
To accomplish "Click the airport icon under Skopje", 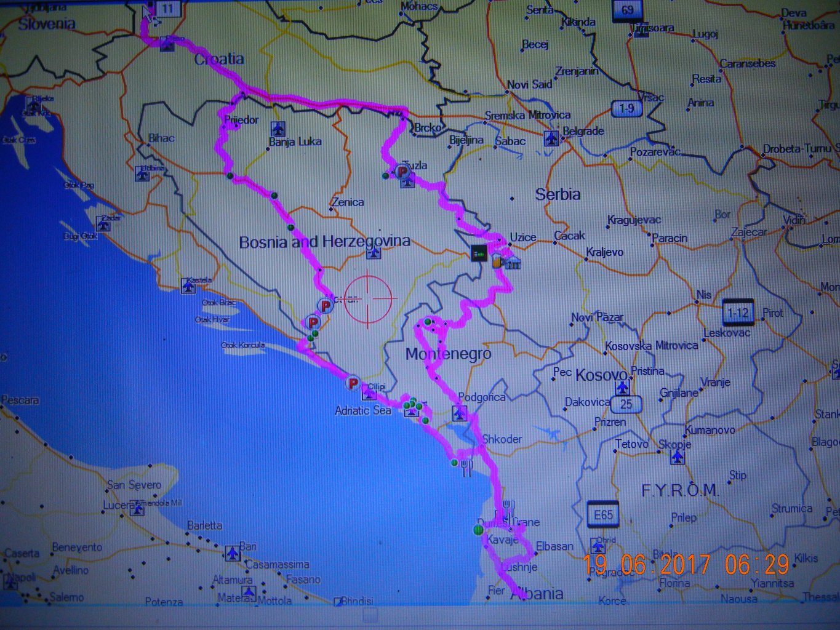I will (x=676, y=457).
